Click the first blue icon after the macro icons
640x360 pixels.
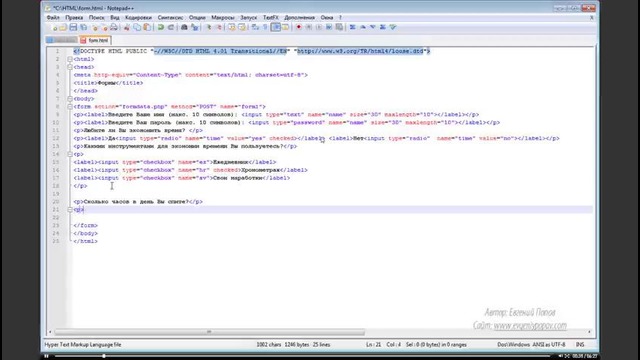[x=353, y=27]
